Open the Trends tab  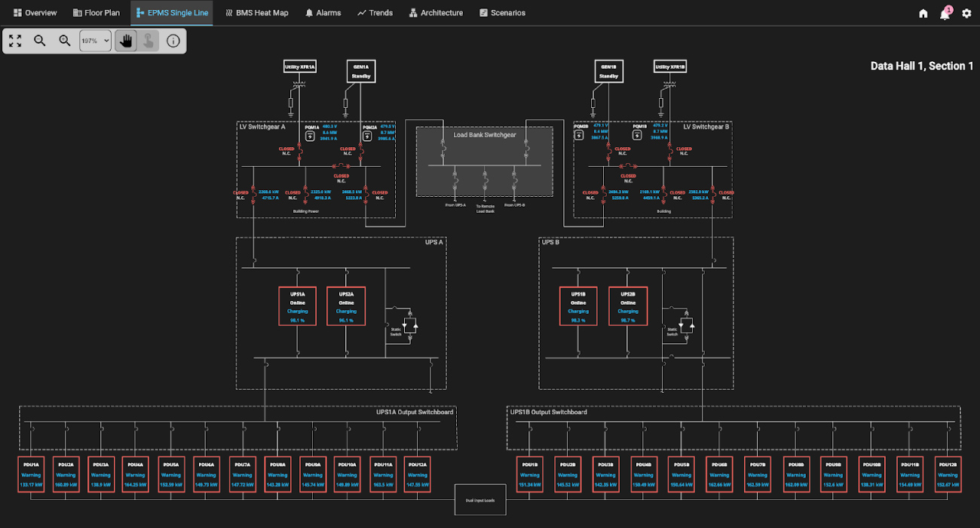coord(375,13)
